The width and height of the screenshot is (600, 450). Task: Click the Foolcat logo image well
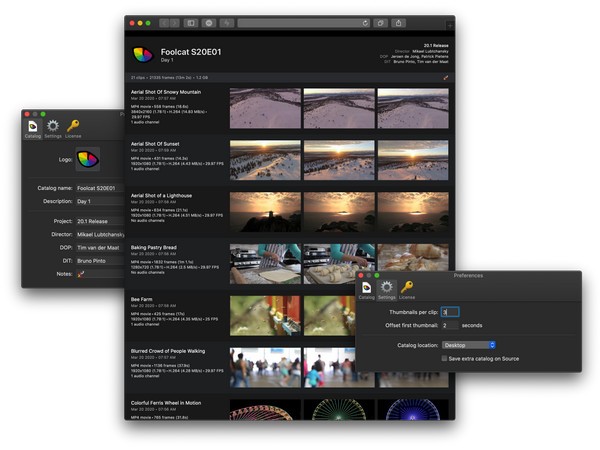tap(87, 159)
